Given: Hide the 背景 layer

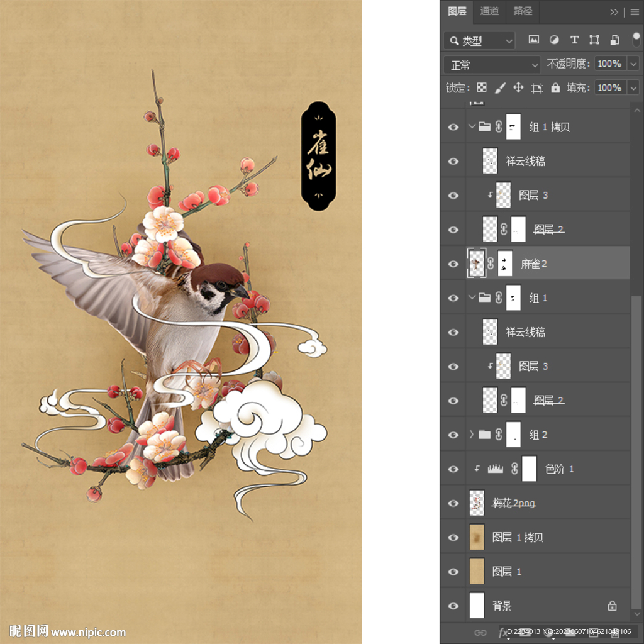Looking at the screenshot, I should click(x=453, y=606).
